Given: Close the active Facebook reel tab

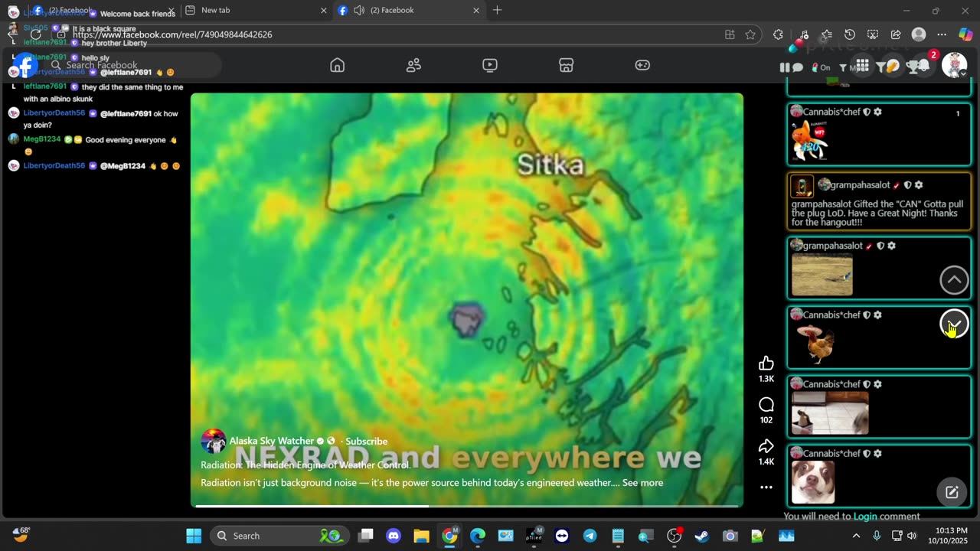Looking at the screenshot, I should tap(476, 11).
